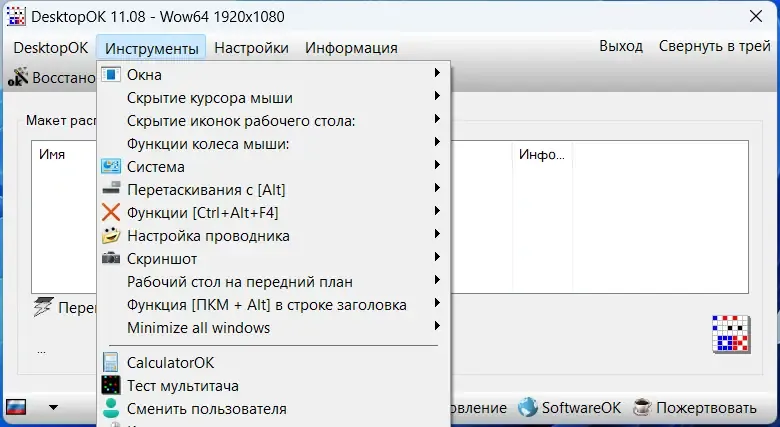This screenshot has height=427, width=780.
Task: Click the Скриншот camera icon
Action: point(111,259)
